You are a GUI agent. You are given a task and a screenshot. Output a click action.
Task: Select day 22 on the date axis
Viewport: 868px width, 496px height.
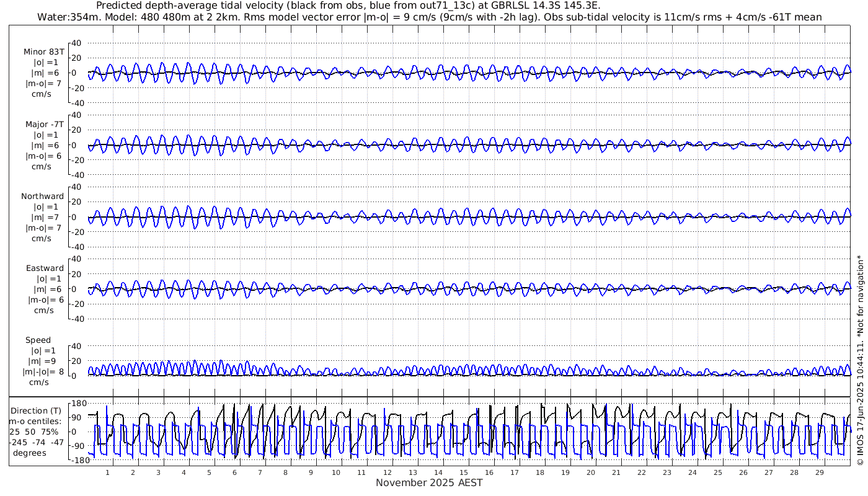641,472
